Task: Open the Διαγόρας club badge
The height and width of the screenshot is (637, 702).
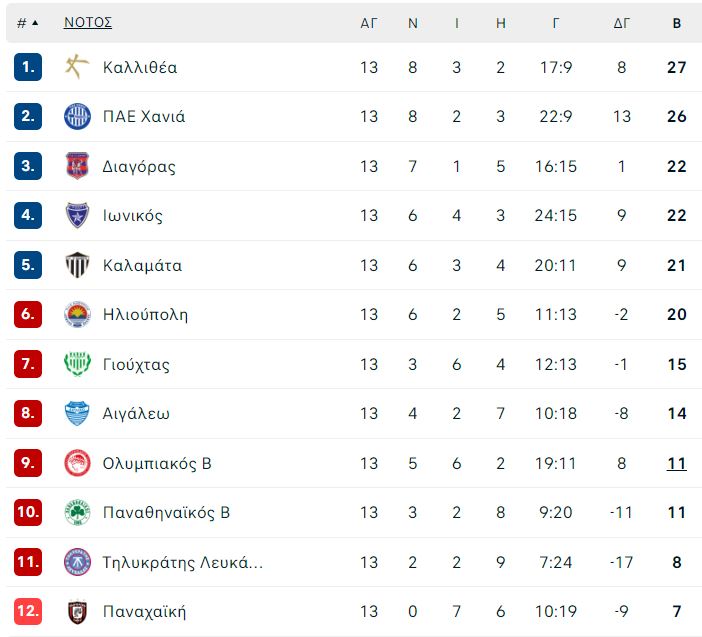Action: (x=77, y=166)
